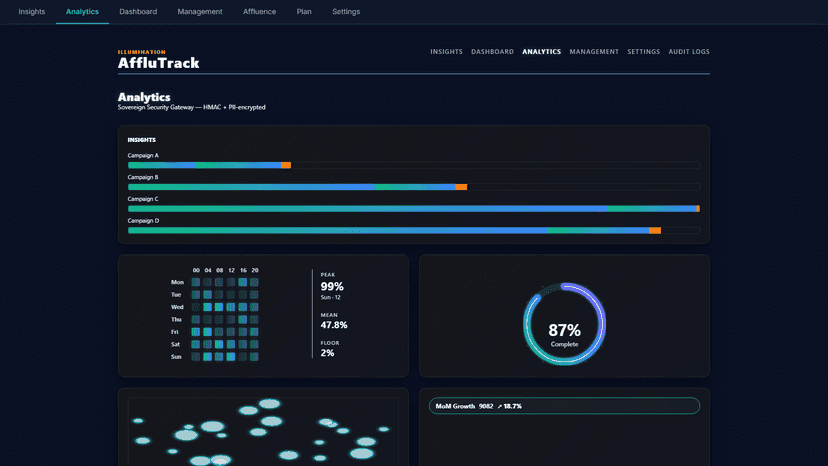Click the MANAGEMENT header link
Screen dimensions: 828x466
click(x=594, y=52)
